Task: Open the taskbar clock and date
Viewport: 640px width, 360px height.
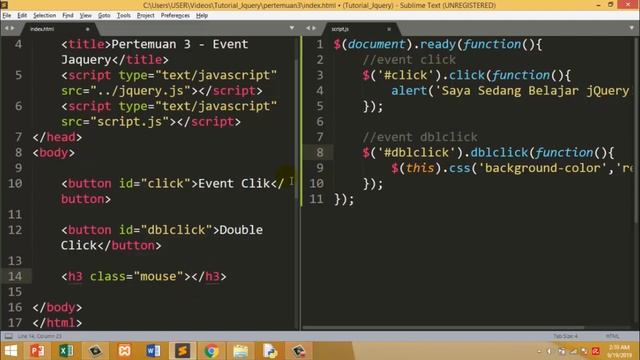Action: (x=619, y=351)
